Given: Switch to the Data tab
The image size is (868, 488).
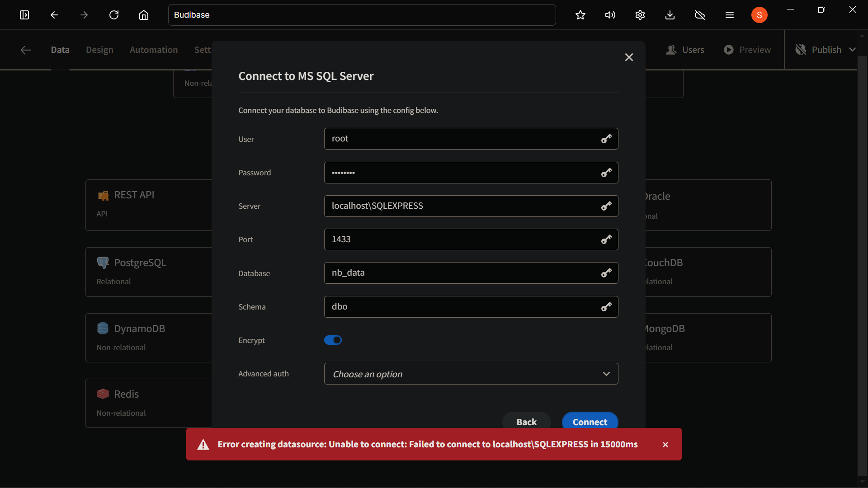Looking at the screenshot, I should tap(60, 50).
